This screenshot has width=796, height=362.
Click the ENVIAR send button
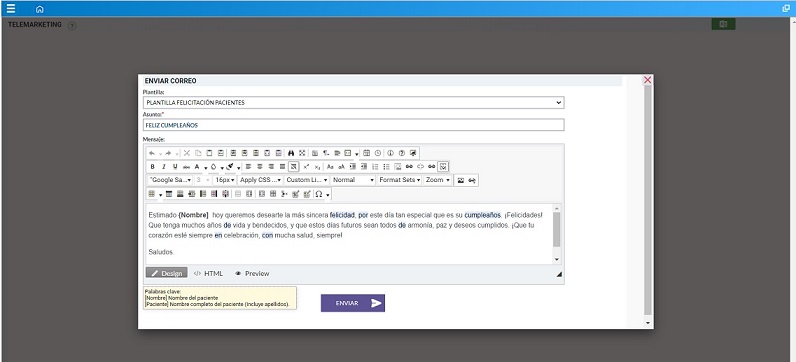[x=353, y=303]
